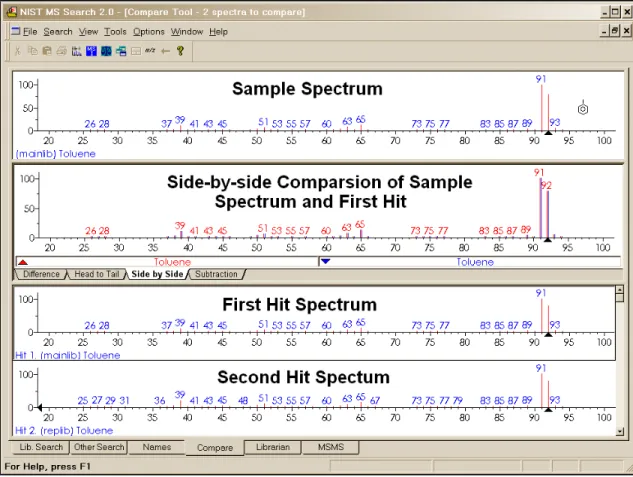Screen dimensions: 633x477
Task: Click the Copy toolbar icon
Action: (x=33, y=51)
